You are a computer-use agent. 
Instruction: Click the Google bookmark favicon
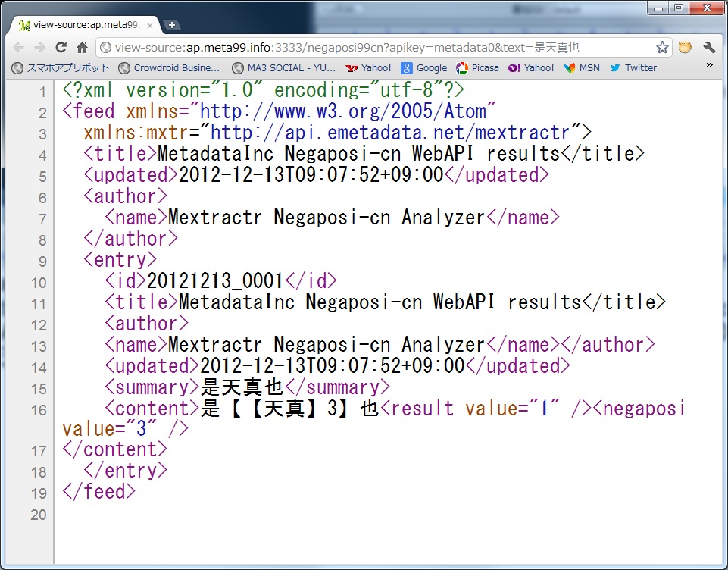coord(407,67)
